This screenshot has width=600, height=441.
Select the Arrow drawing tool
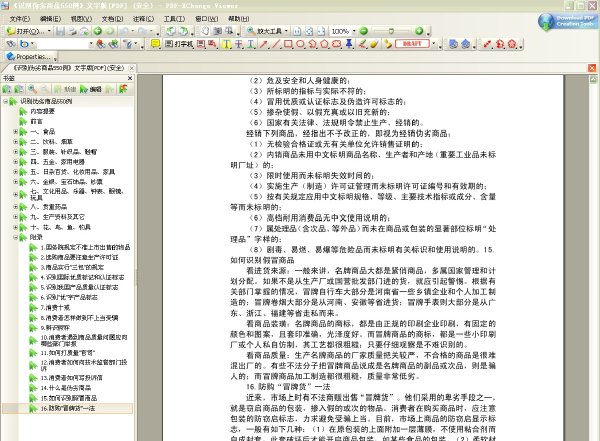pos(263,44)
